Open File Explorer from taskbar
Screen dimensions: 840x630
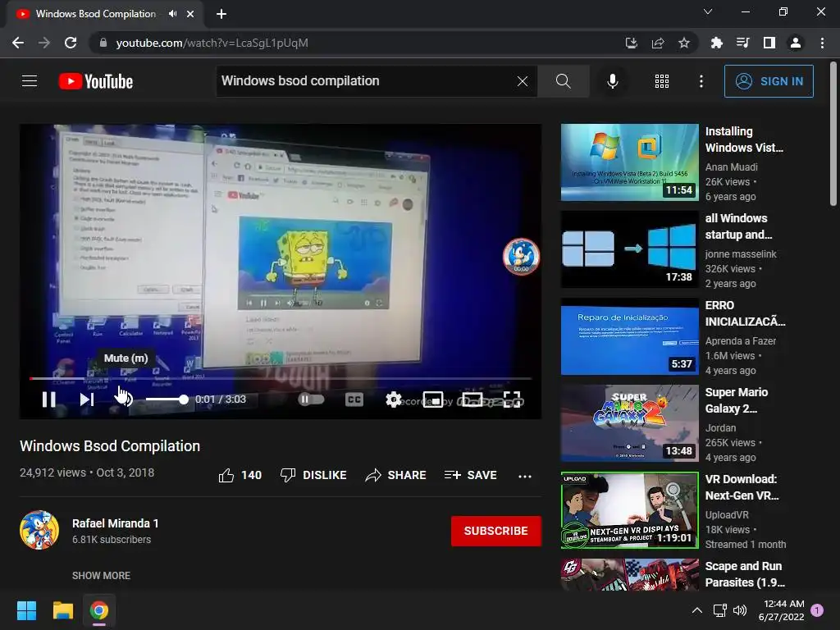(x=62, y=610)
